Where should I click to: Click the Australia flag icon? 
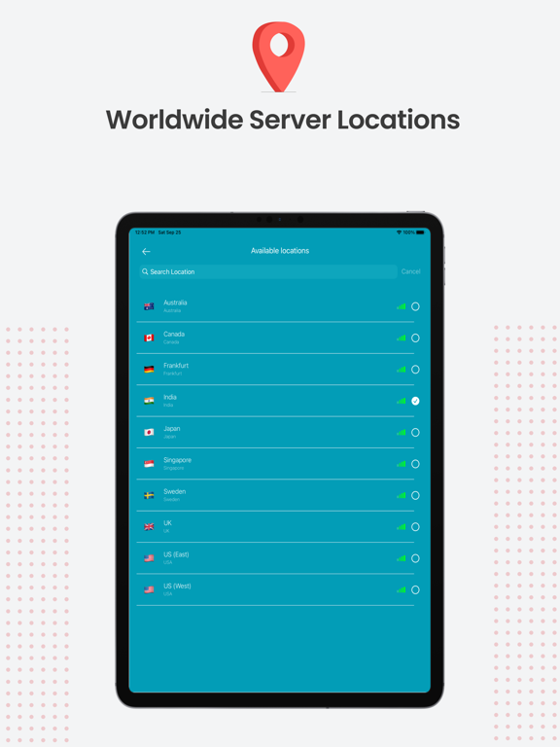click(x=149, y=306)
